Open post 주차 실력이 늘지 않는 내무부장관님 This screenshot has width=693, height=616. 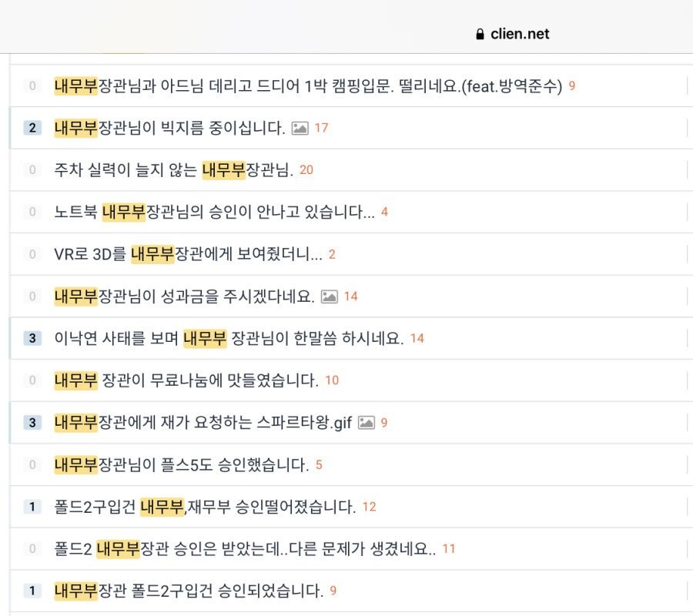(x=174, y=169)
